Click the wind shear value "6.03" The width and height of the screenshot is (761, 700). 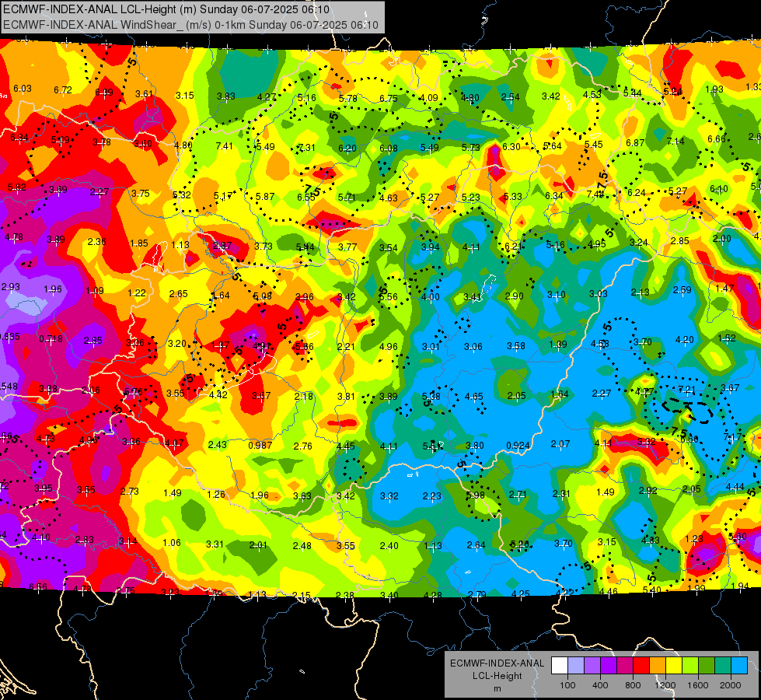point(23,89)
